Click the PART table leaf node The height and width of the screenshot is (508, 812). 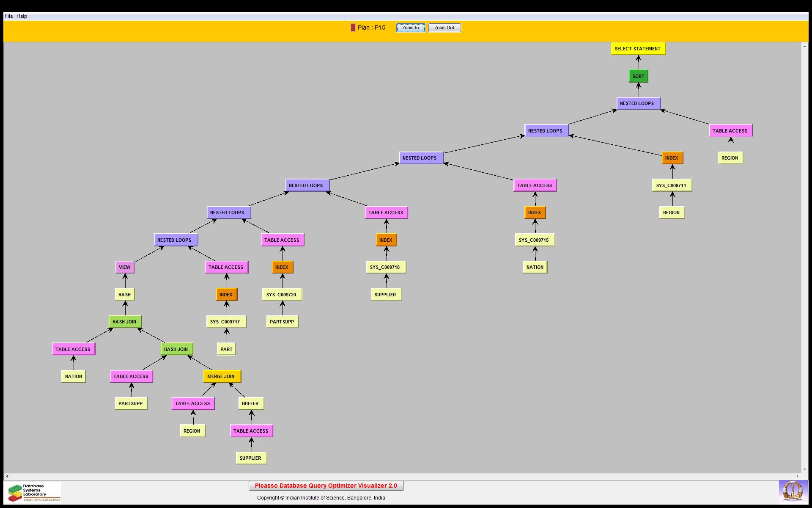[227, 349]
